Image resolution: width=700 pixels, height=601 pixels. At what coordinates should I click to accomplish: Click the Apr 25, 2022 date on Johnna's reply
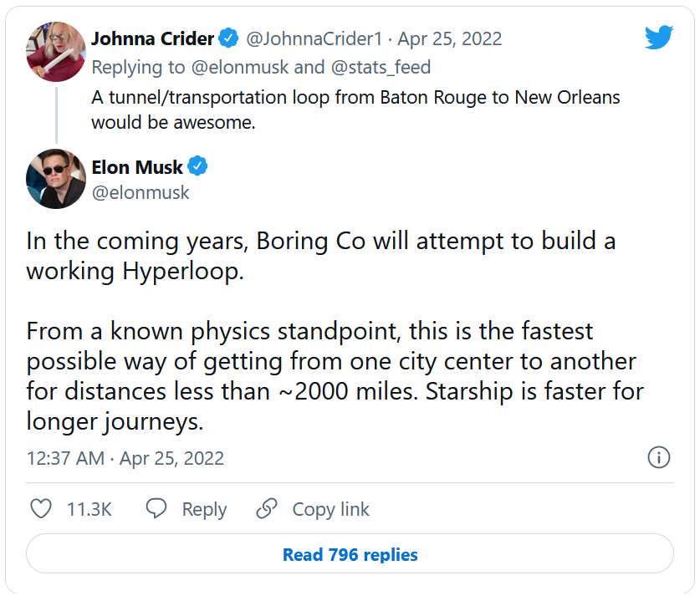point(450,38)
